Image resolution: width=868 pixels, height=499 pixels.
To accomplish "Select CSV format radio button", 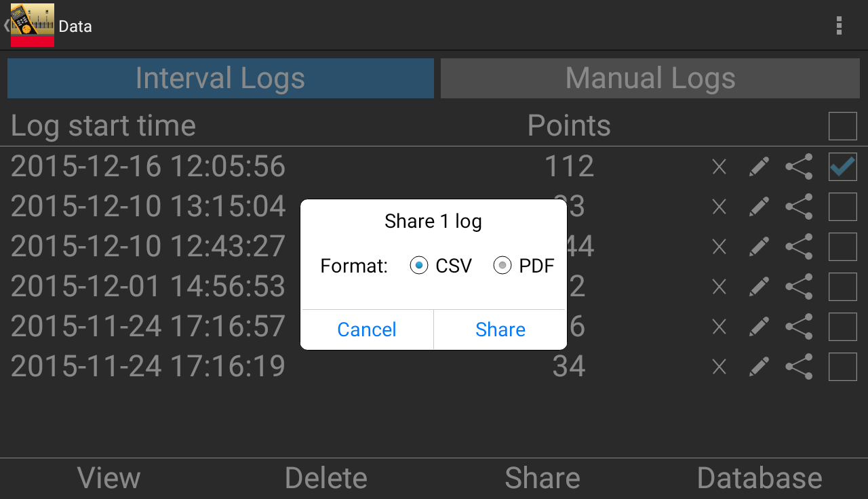I will pos(419,266).
